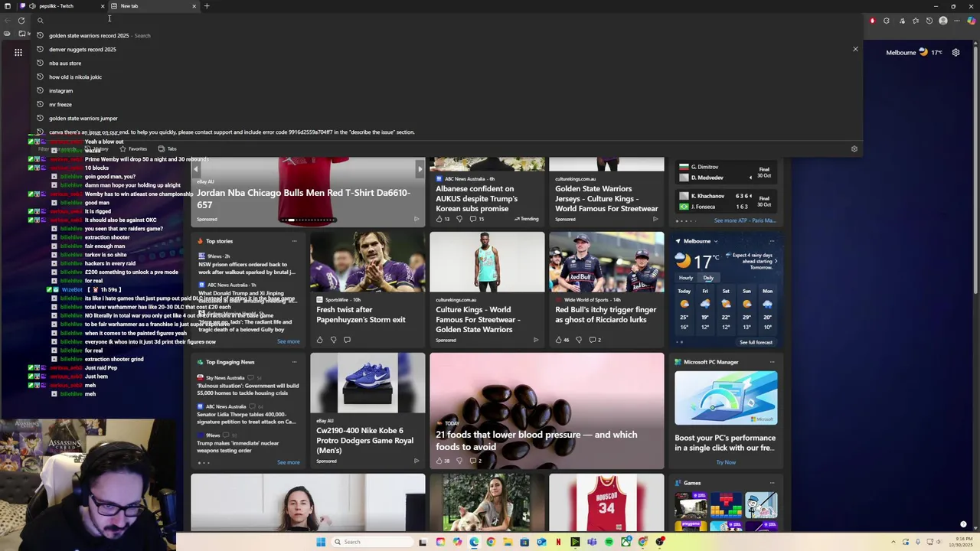Viewport: 980px width, 551px height.
Task: Click Try Now for PC Manager
Action: [726, 462]
